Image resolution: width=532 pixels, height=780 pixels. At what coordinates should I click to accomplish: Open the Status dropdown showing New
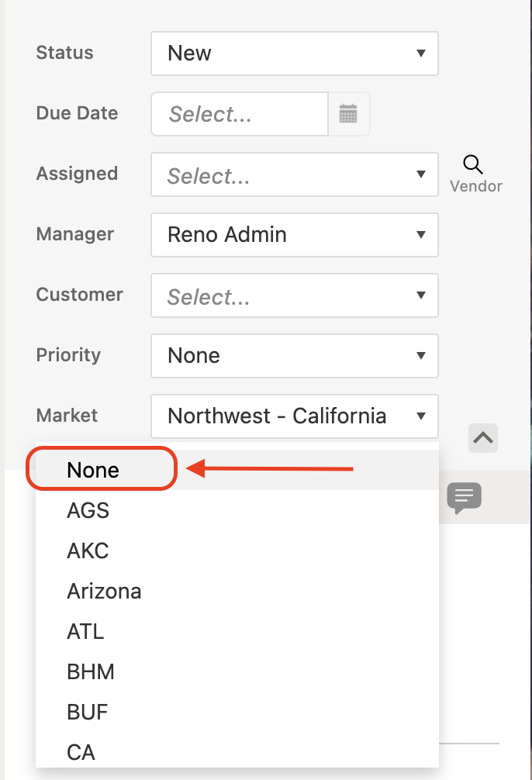[295, 53]
